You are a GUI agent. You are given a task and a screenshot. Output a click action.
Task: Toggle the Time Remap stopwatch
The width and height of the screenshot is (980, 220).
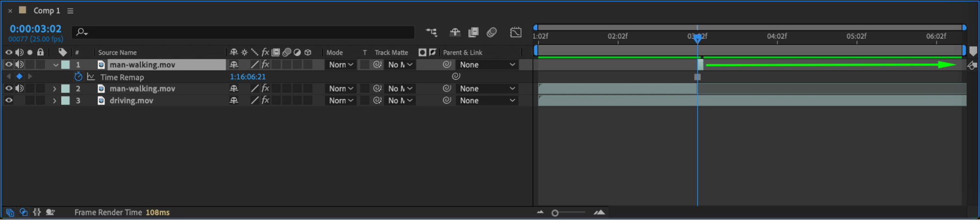[x=78, y=77]
